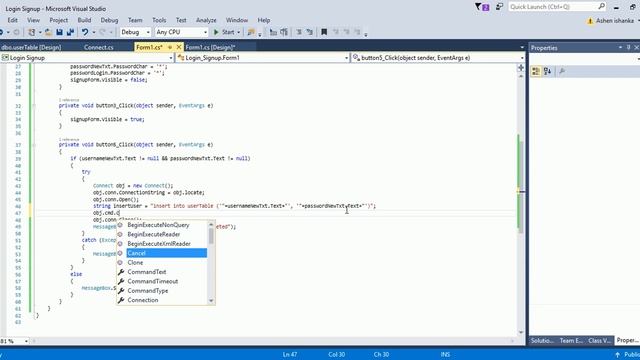Click the uncomment lines icon

309,32
